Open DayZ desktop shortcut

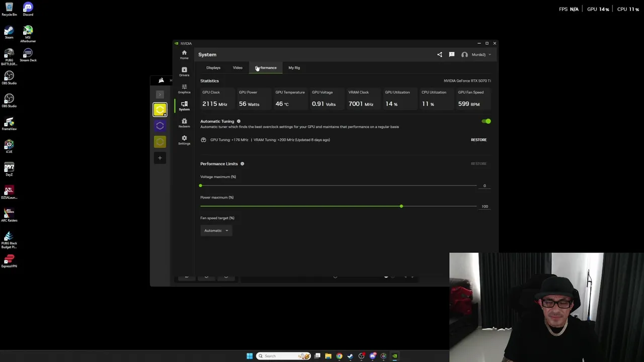pos(9,169)
